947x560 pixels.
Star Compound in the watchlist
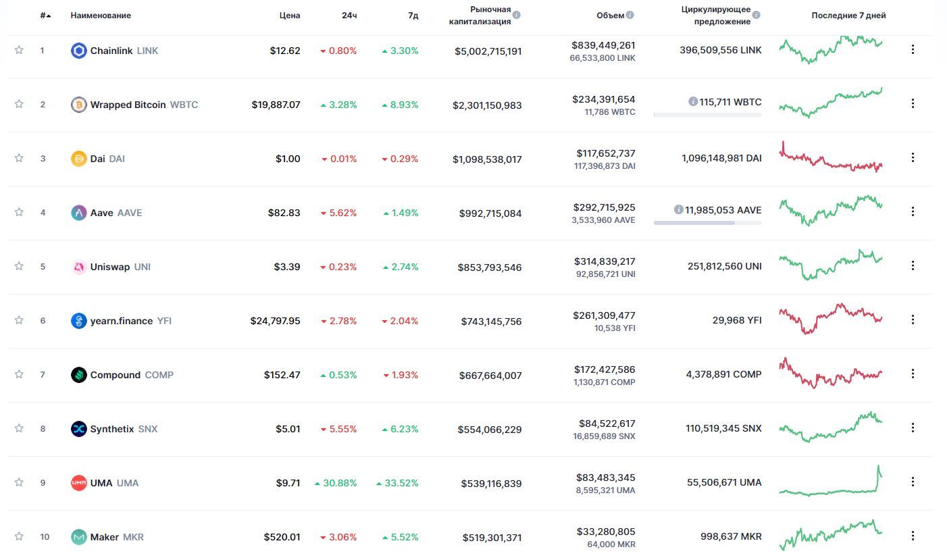[x=19, y=374]
